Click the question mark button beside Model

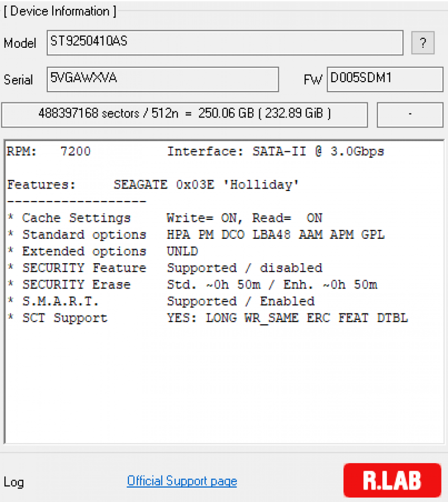(423, 43)
